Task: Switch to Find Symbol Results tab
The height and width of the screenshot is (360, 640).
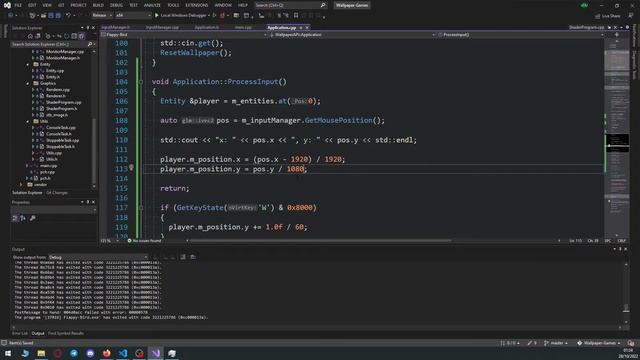Action: point(66,333)
